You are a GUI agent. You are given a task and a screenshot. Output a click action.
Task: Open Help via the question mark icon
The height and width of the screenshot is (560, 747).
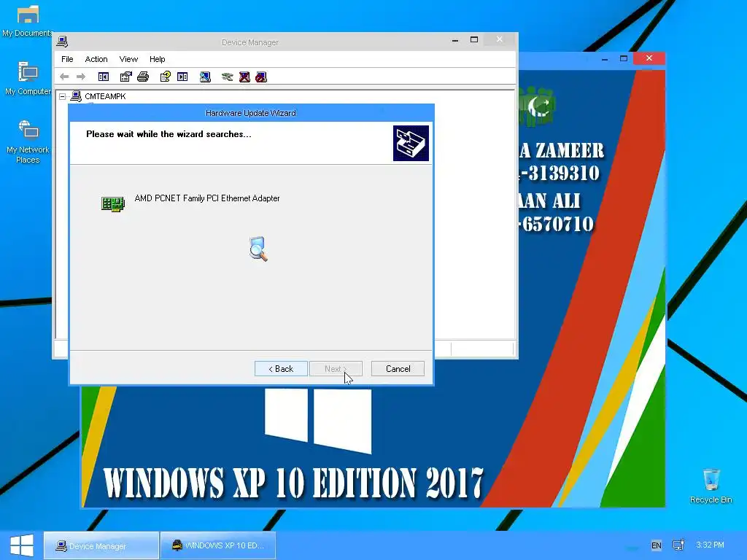click(x=166, y=77)
